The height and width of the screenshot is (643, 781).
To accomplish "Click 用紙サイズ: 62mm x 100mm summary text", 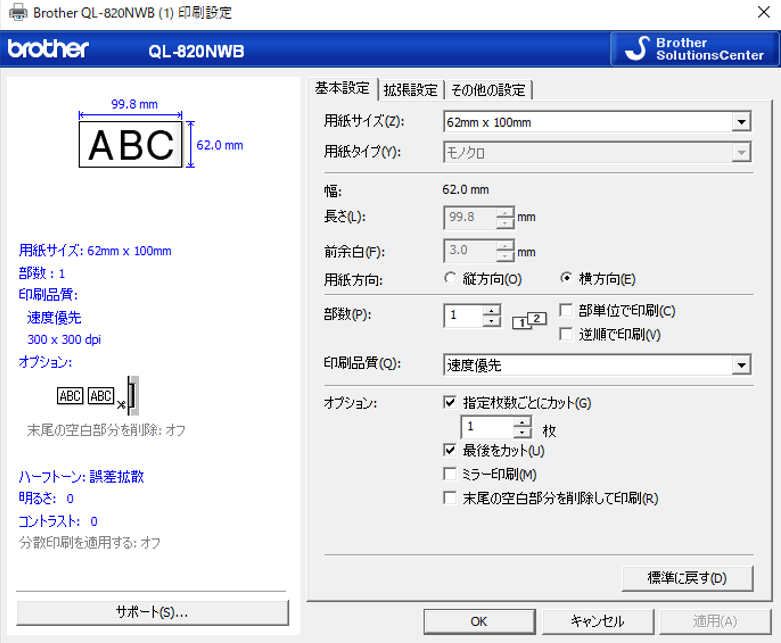I will click(95, 251).
